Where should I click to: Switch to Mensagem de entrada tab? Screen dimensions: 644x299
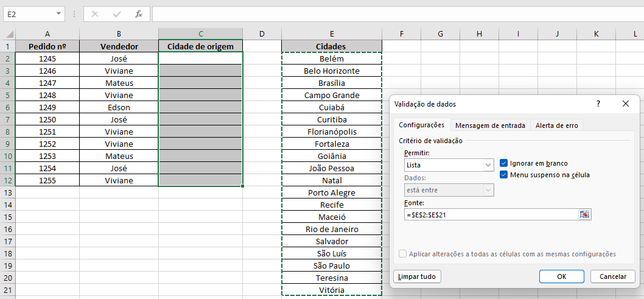pyautogui.click(x=490, y=125)
